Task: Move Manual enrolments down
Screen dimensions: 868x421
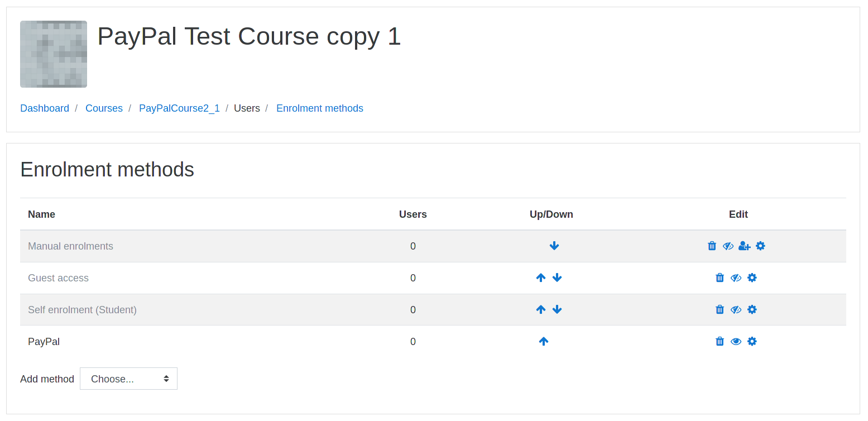Action: (x=554, y=246)
